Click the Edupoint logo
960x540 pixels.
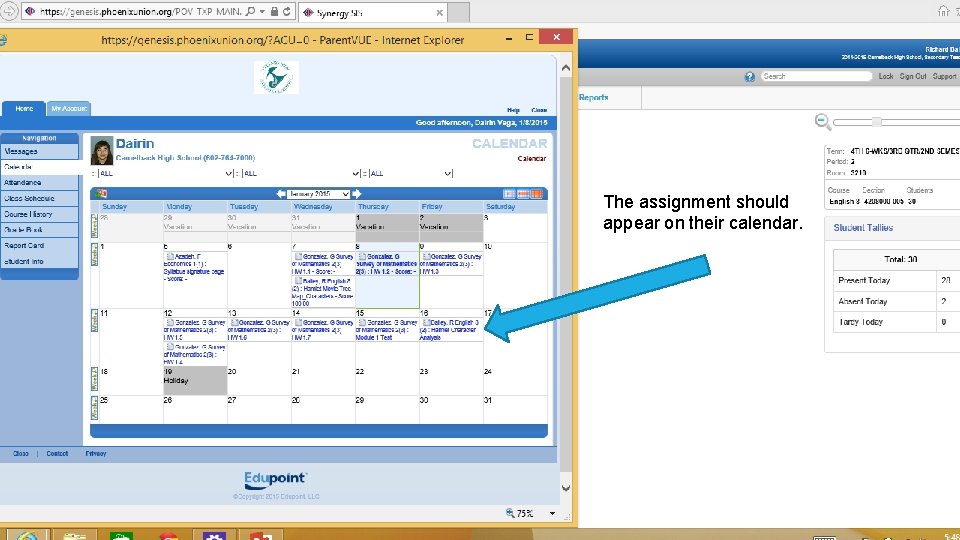point(276,480)
